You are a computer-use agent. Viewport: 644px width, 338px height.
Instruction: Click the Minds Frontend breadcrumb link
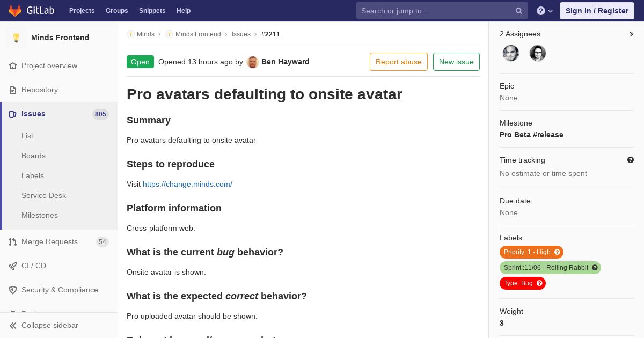coord(198,34)
